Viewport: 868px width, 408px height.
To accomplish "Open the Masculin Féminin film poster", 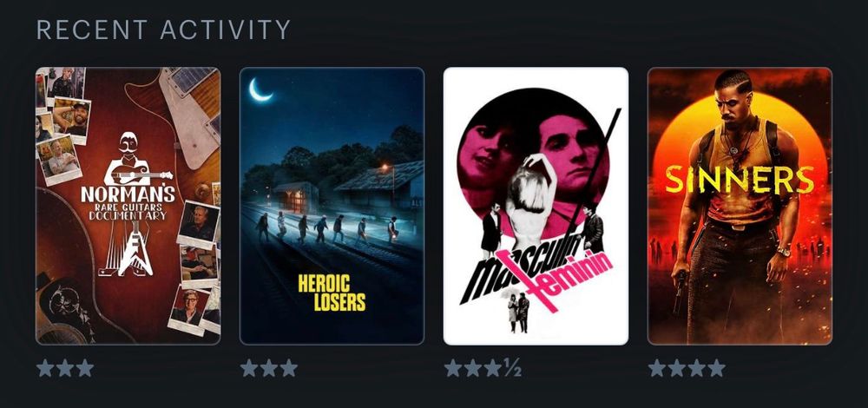I will (536, 206).
